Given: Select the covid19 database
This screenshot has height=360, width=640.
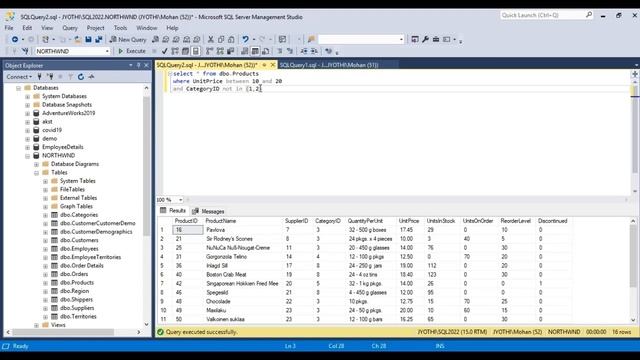Looking at the screenshot, I should point(52,130).
